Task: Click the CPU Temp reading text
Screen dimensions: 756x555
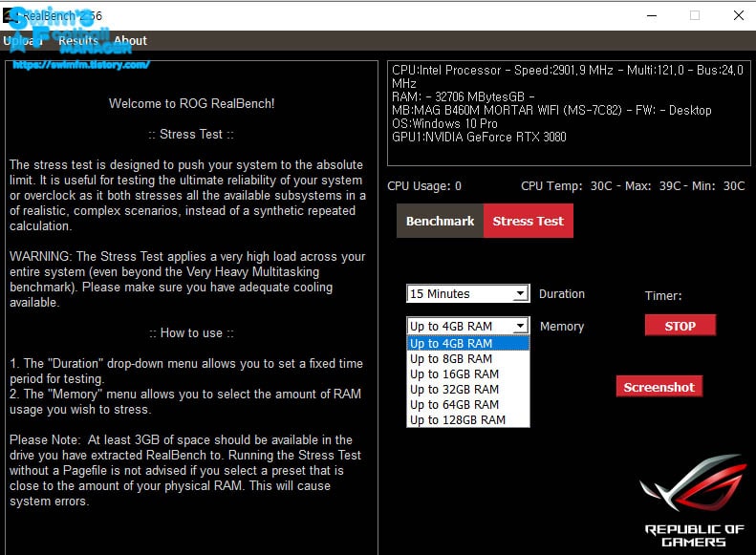Action: click(x=633, y=186)
